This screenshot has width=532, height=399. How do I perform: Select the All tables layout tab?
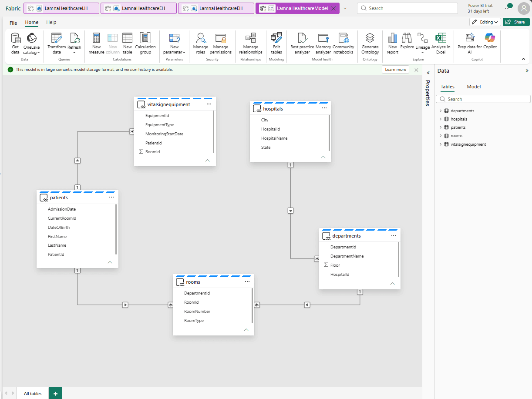(x=33, y=393)
